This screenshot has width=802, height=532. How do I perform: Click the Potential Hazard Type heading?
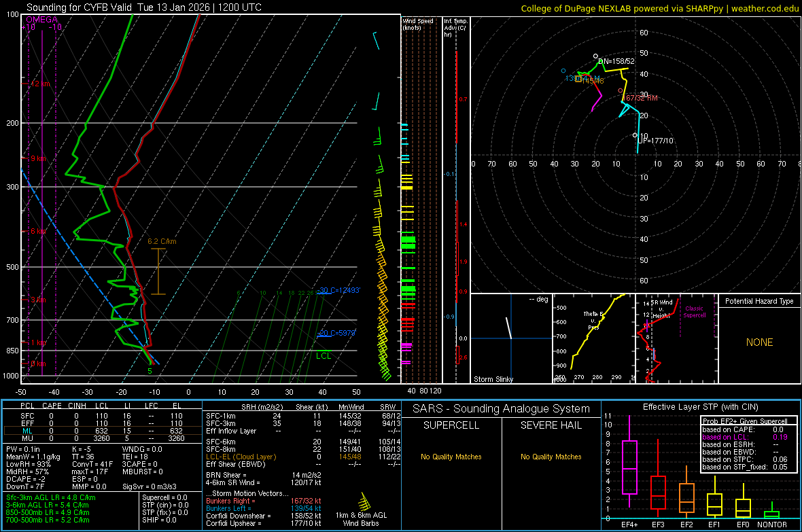point(759,301)
